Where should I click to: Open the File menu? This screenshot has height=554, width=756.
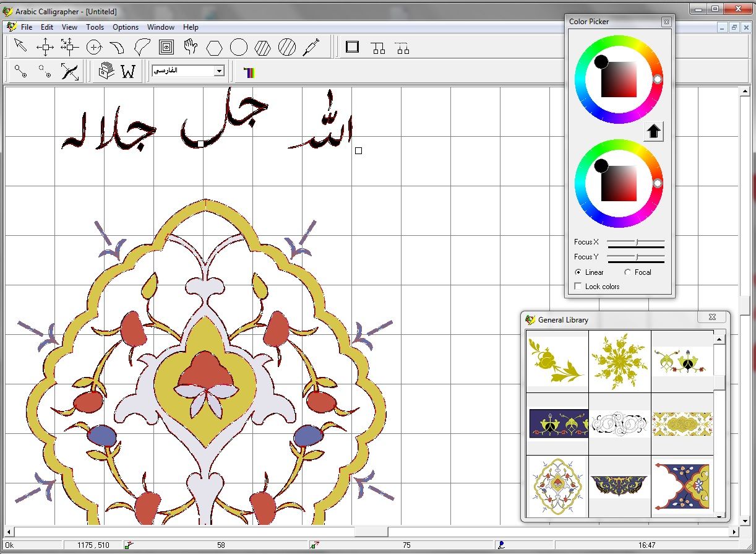click(x=27, y=27)
